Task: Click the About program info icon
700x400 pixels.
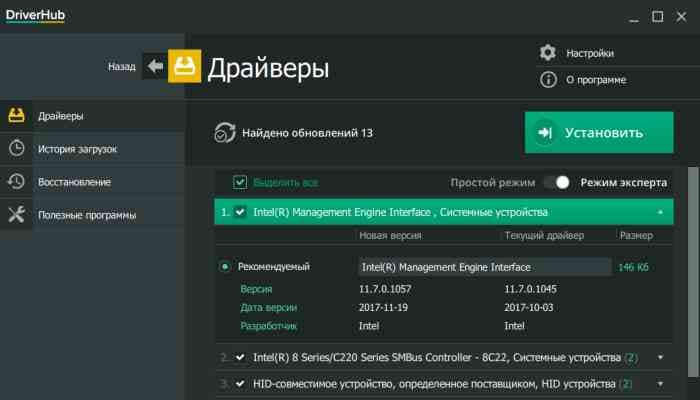Action: [x=548, y=80]
